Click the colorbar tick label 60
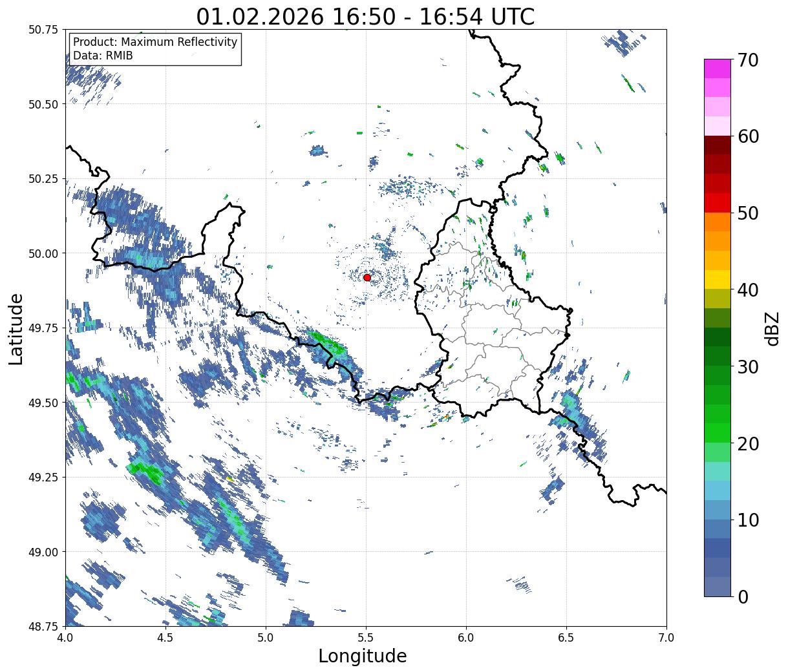Viewport: 788px width, 672px height. coord(747,136)
